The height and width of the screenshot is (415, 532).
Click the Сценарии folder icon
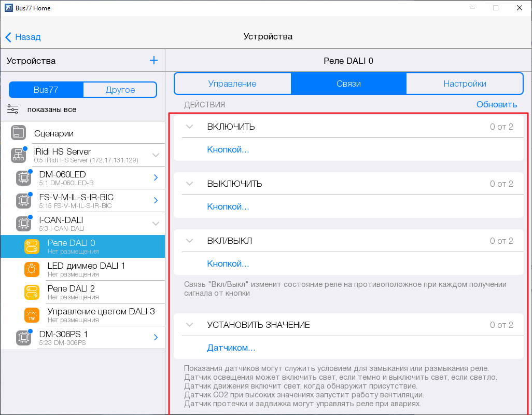[19, 133]
